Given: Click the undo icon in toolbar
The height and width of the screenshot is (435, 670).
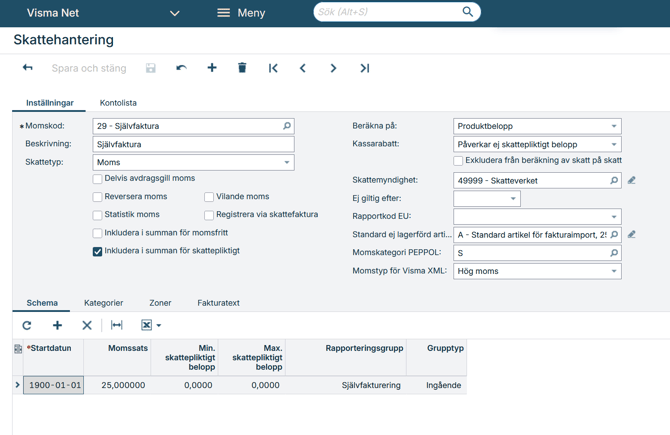Looking at the screenshot, I should (x=181, y=68).
